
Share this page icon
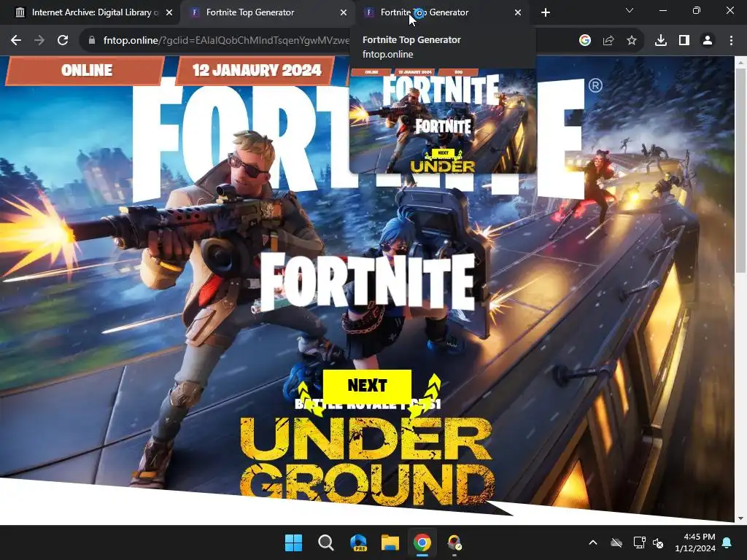coord(608,41)
